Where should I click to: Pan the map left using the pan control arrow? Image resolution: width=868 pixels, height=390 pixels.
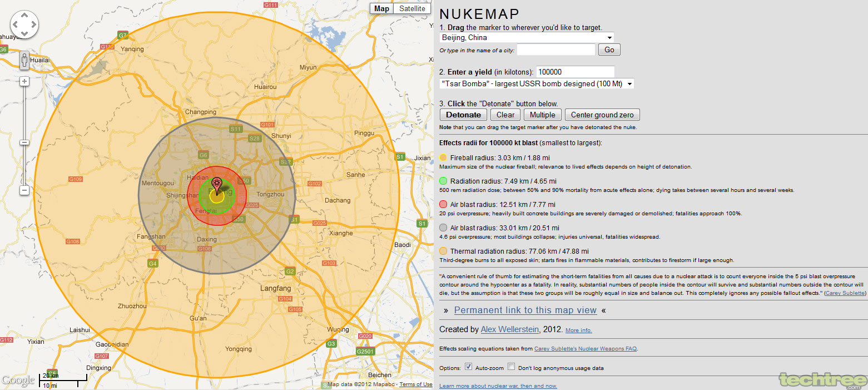pos(16,24)
